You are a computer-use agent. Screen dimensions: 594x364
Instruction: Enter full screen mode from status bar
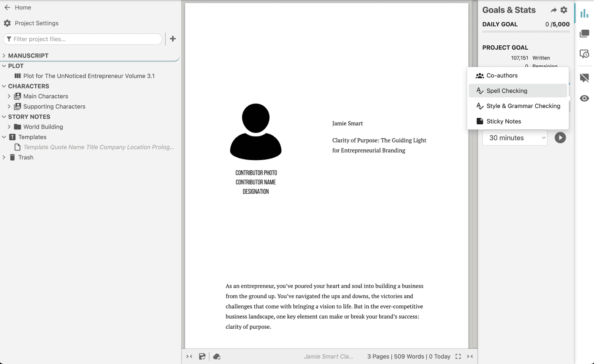click(458, 357)
